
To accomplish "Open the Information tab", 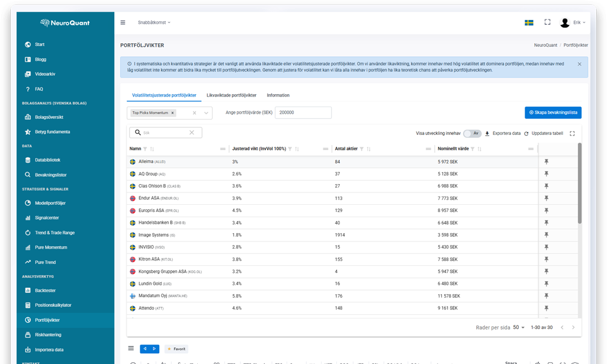I will point(278,95).
